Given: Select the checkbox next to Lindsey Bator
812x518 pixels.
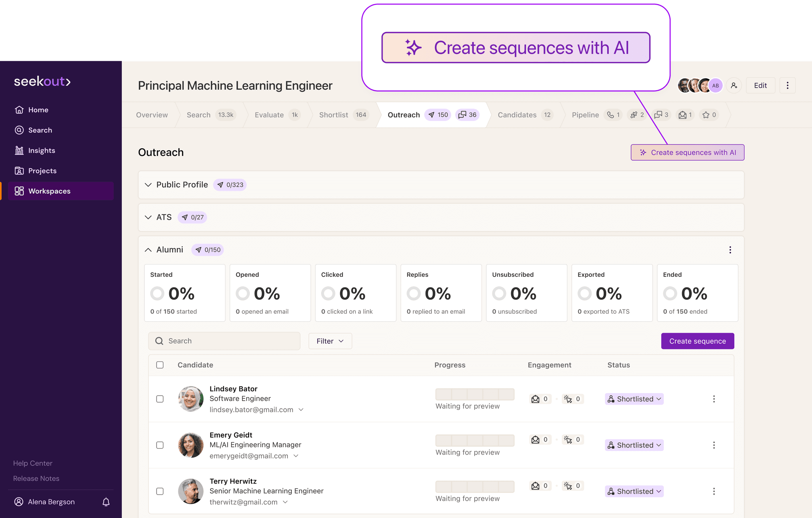Looking at the screenshot, I should (160, 399).
